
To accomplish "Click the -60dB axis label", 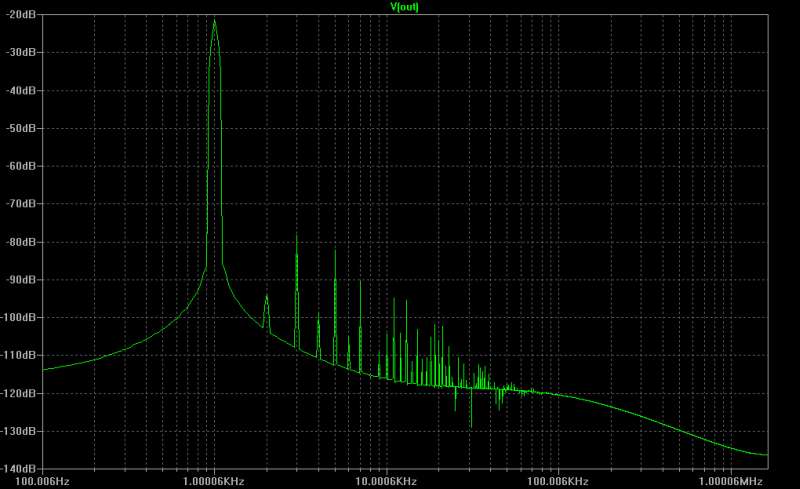I will pos(21,166).
